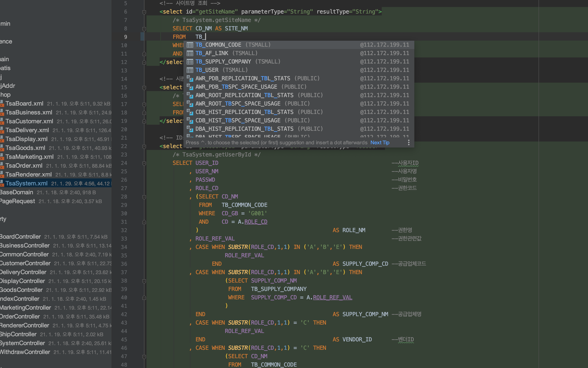The width and height of the screenshot is (588, 368).
Task: Click synonym icon beside AWR_ROOT_TBSPC_SPACE_USAGE
Action: pyautogui.click(x=190, y=104)
